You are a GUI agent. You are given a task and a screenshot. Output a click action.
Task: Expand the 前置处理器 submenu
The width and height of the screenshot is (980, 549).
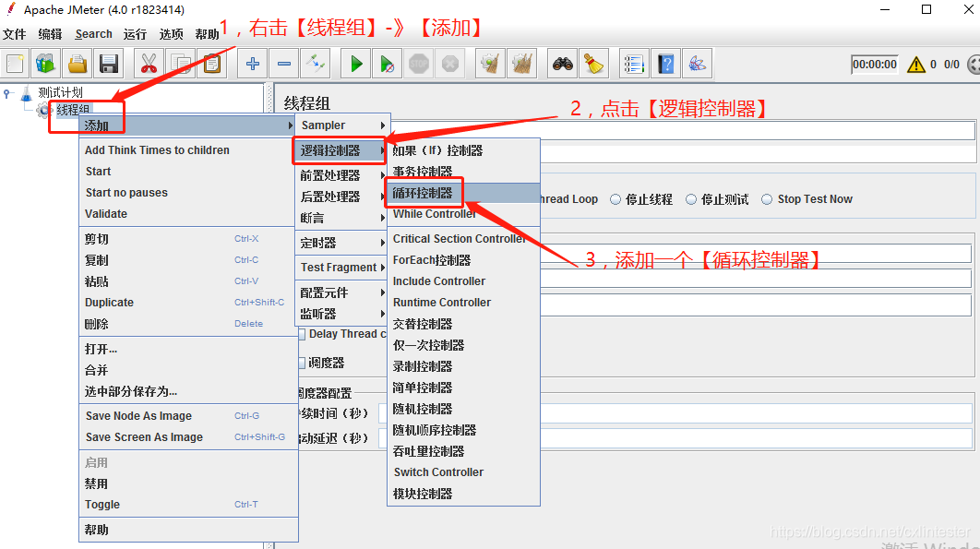click(x=342, y=175)
